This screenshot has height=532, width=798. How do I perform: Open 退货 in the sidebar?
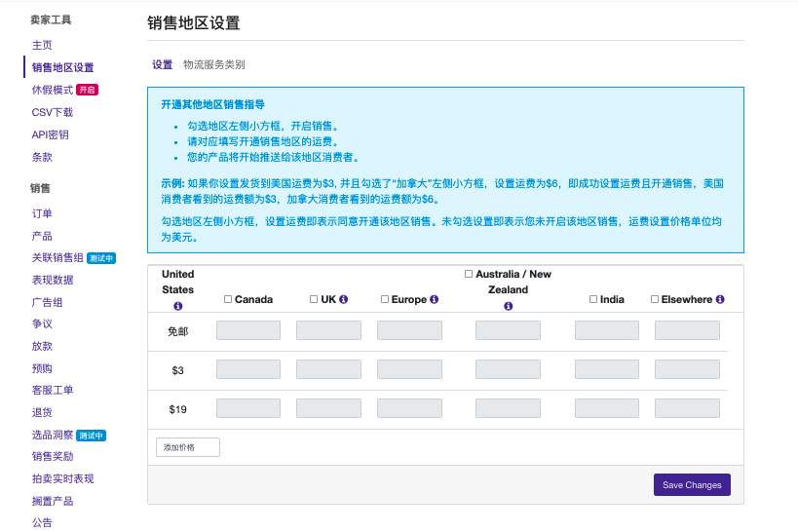[42, 413]
